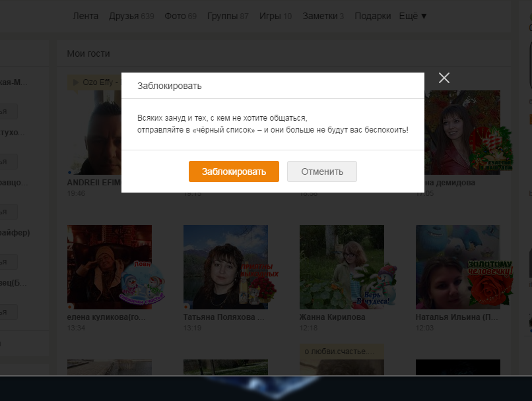Click the 13:34 visit time
Viewport: 532px width, 401px height.
click(x=76, y=328)
